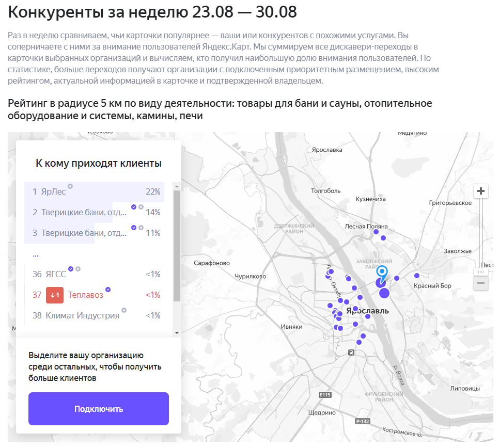Click the Кузнечиха label on the map
The image size is (499, 448).
pos(371,199)
